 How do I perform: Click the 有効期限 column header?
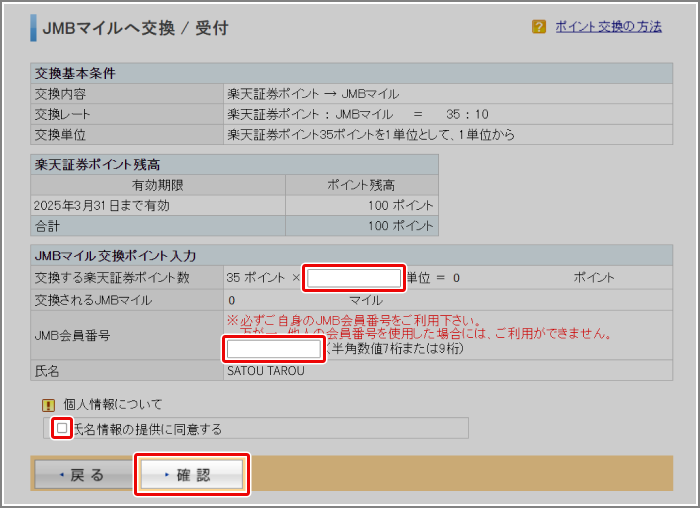(x=158, y=185)
